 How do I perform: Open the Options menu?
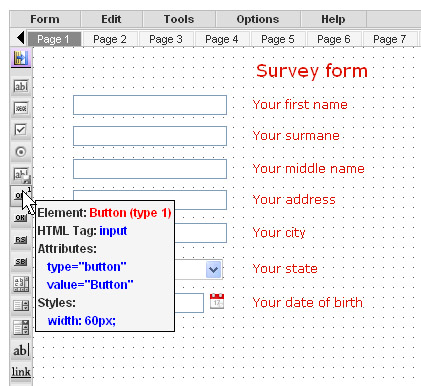point(258,19)
